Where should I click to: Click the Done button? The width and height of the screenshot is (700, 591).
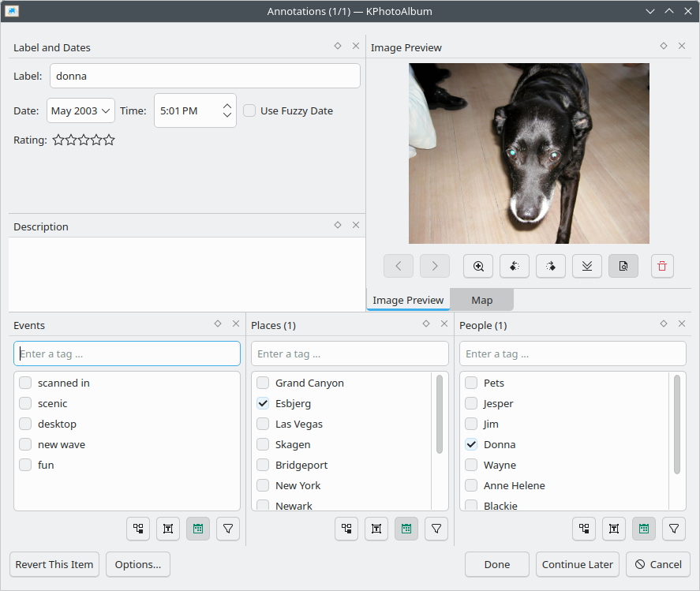point(497,565)
